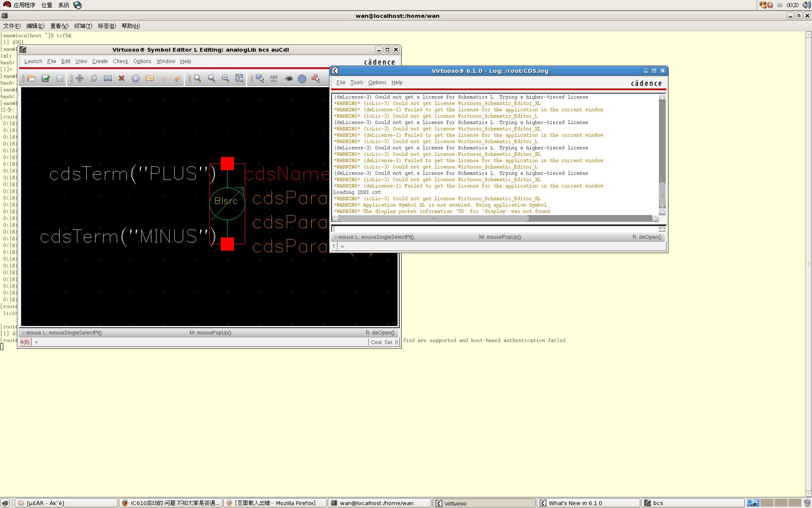Click the log window command input field
The image size is (812, 508).
pyautogui.click(x=495, y=229)
